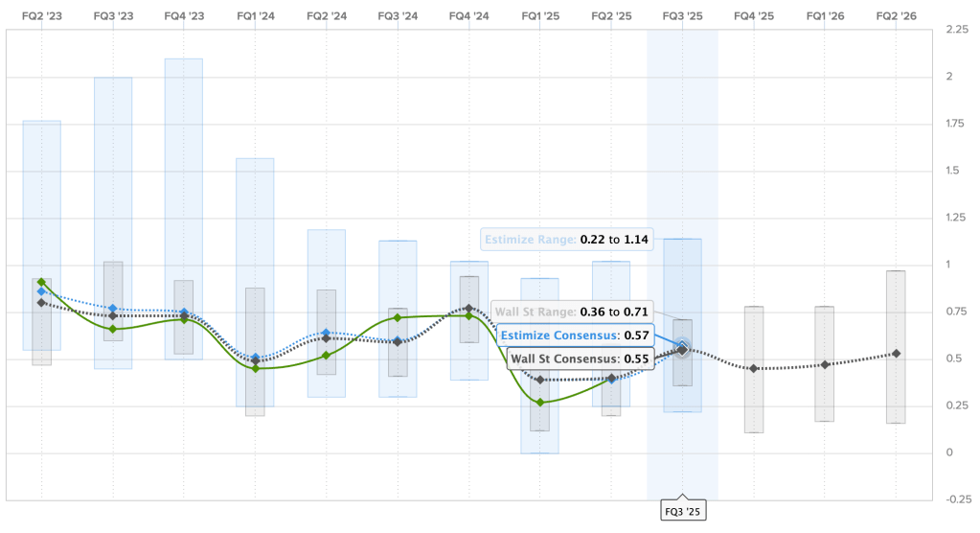980x533 pixels.
Task: Select the FQ2 '25 quarter label at top
Action: click(x=611, y=16)
